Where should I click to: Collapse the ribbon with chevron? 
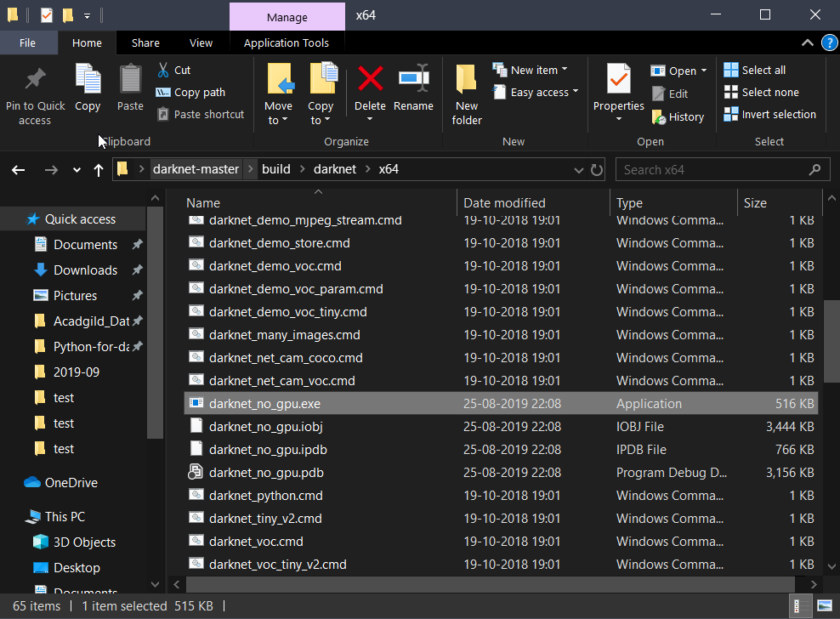pos(808,43)
